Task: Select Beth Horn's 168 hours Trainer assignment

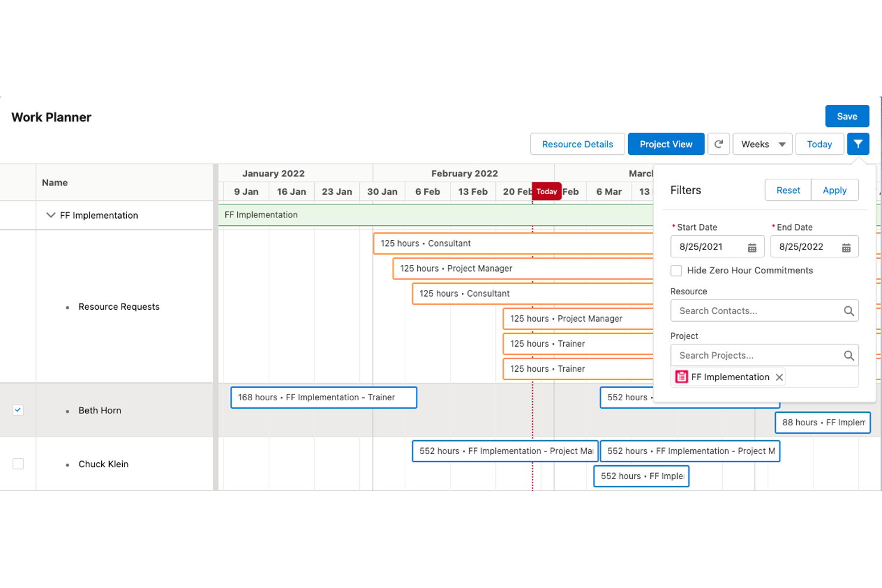Action: coord(324,397)
